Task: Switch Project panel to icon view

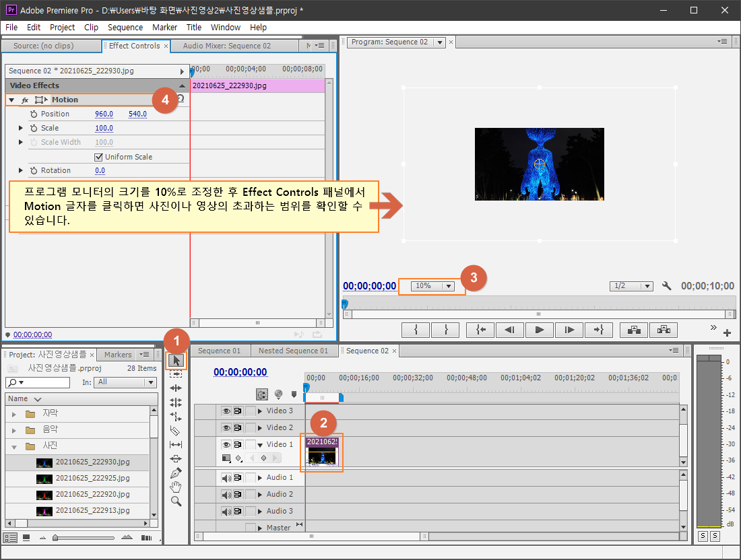Action: click(26, 537)
